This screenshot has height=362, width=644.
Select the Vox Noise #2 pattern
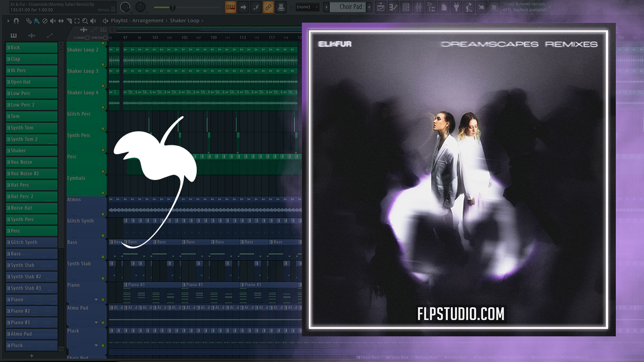(32, 173)
